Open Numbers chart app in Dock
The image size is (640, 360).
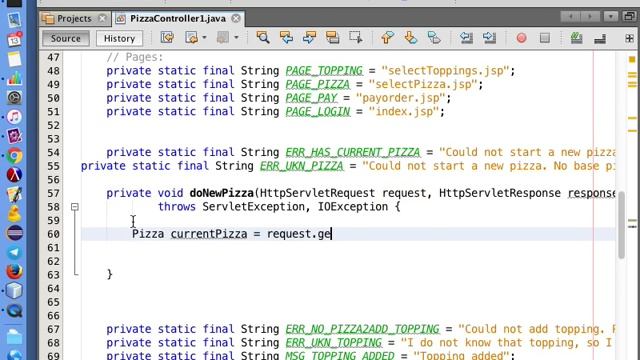coord(14,78)
